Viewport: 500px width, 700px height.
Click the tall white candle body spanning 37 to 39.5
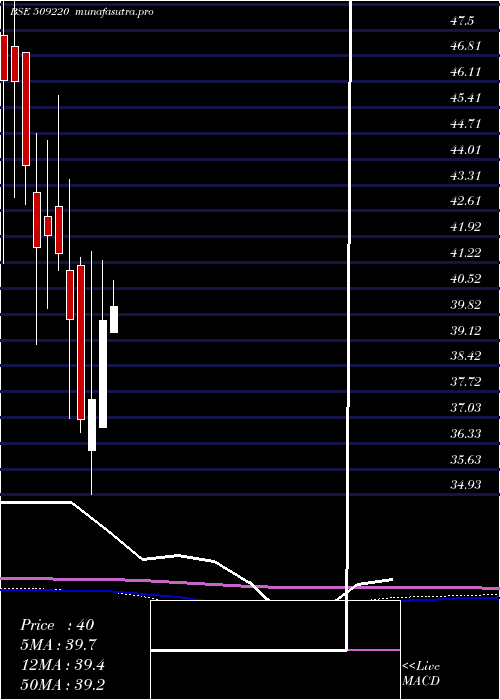[x=103, y=374]
